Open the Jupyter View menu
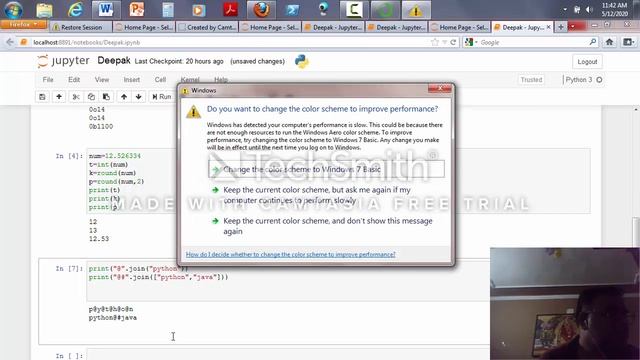 coord(102,80)
